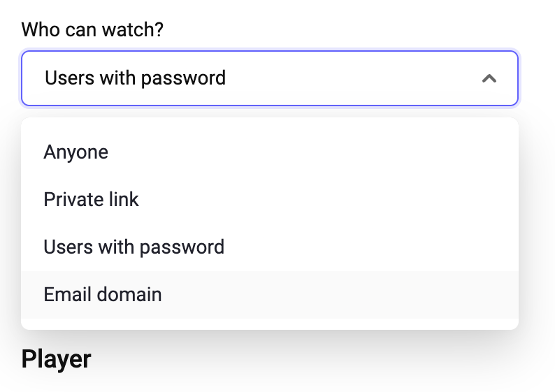Image resolution: width=555 pixels, height=392 pixels.
Task: Choose the "Private link" option
Action: coord(91,200)
